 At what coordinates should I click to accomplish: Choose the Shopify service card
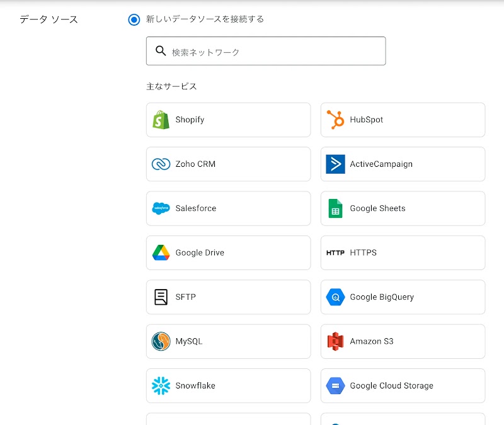(x=228, y=120)
